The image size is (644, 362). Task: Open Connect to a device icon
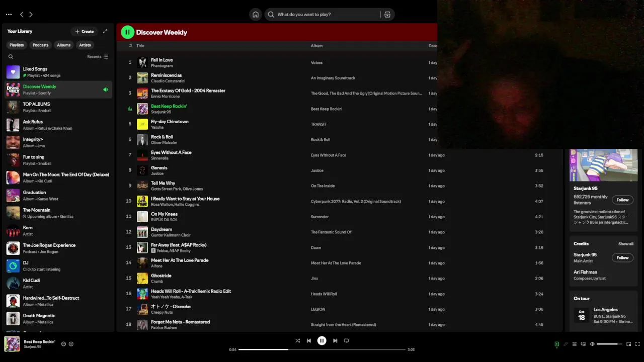point(583,344)
